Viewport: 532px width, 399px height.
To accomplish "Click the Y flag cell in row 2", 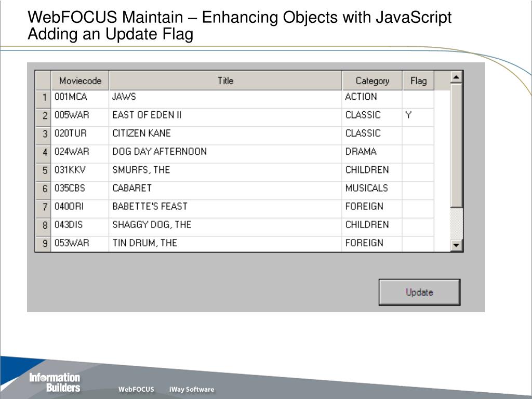I will [x=418, y=118].
